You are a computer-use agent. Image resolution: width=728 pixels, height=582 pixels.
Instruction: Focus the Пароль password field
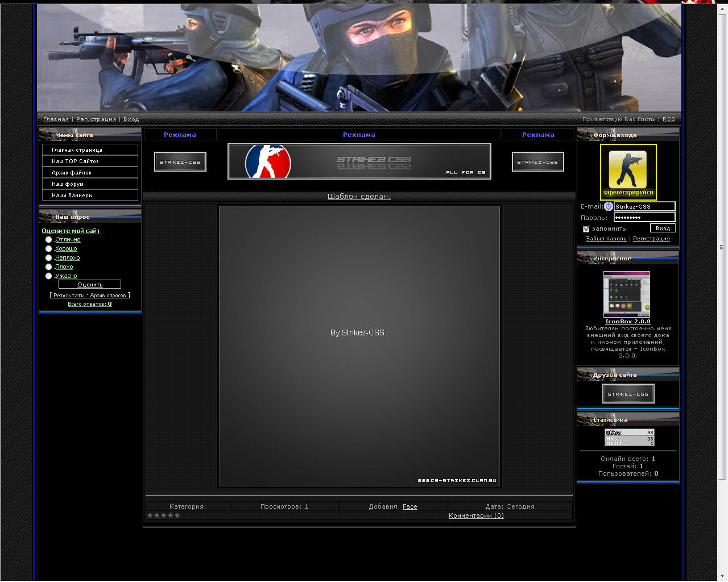coord(644,217)
